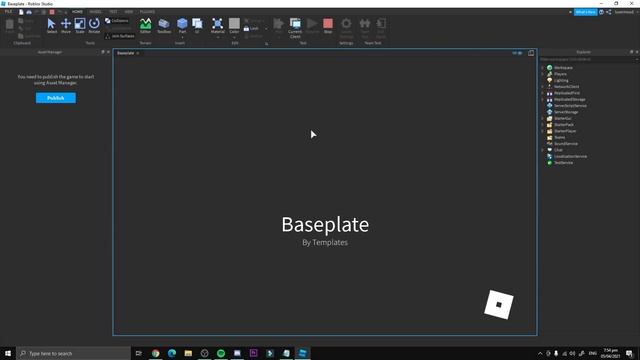Switch to the HOME ribbon tab

coord(77,12)
